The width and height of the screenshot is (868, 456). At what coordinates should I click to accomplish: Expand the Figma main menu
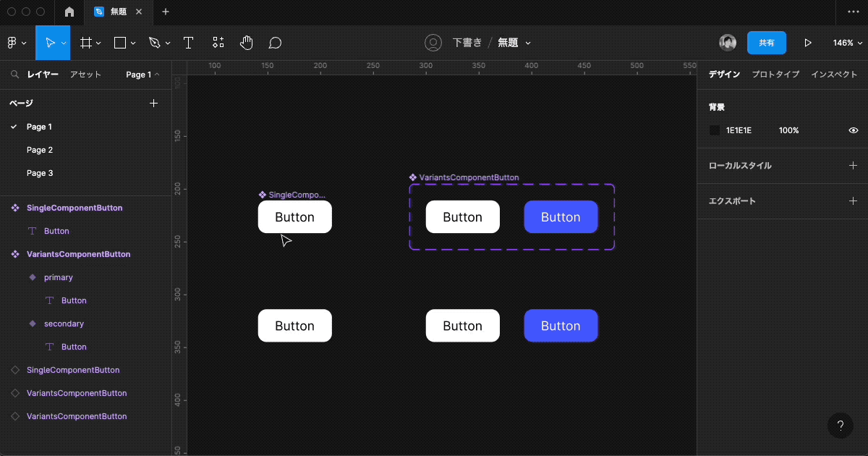[x=16, y=43]
